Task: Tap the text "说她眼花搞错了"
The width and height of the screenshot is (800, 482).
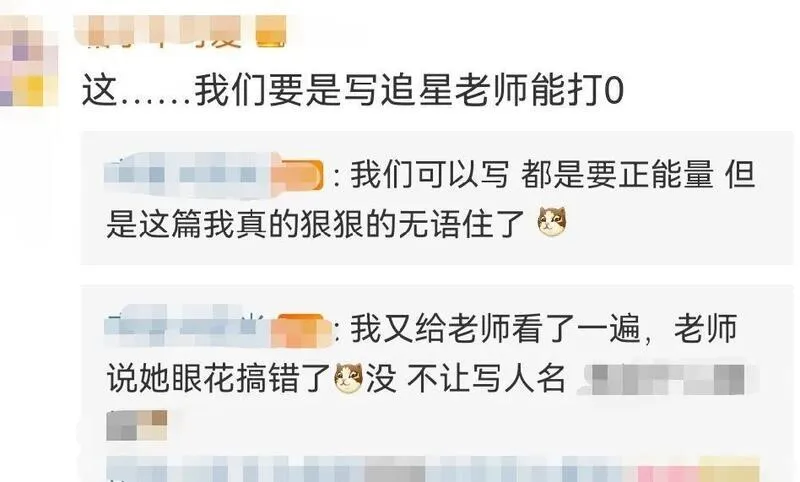Action: [x=220, y=378]
